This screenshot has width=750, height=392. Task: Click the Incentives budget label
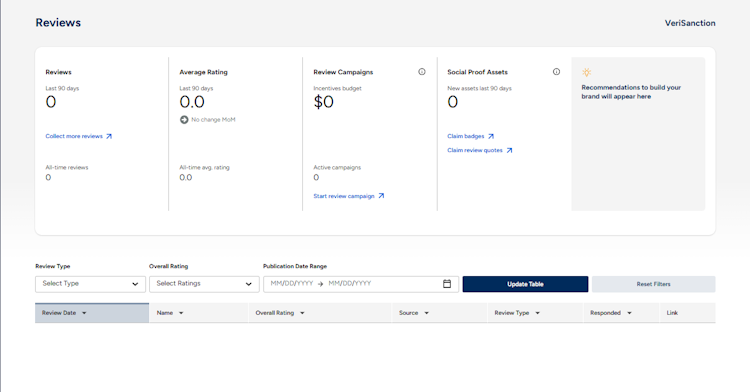pyautogui.click(x=337, y=88)
